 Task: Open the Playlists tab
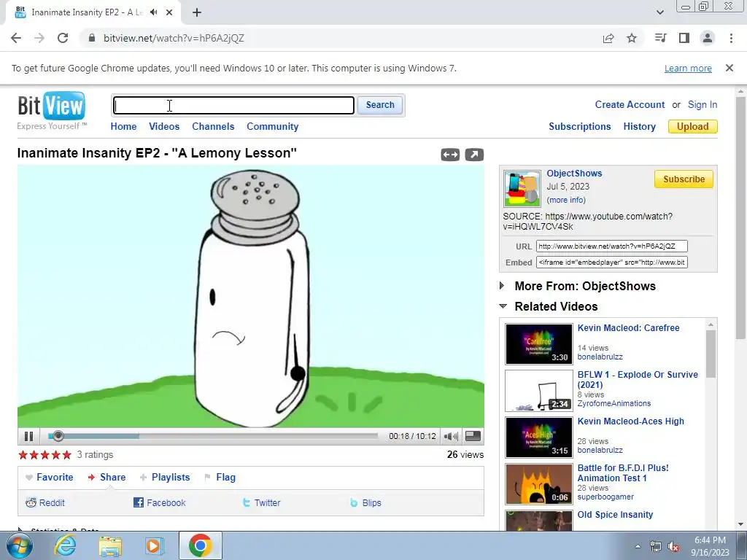pos(165,477)
